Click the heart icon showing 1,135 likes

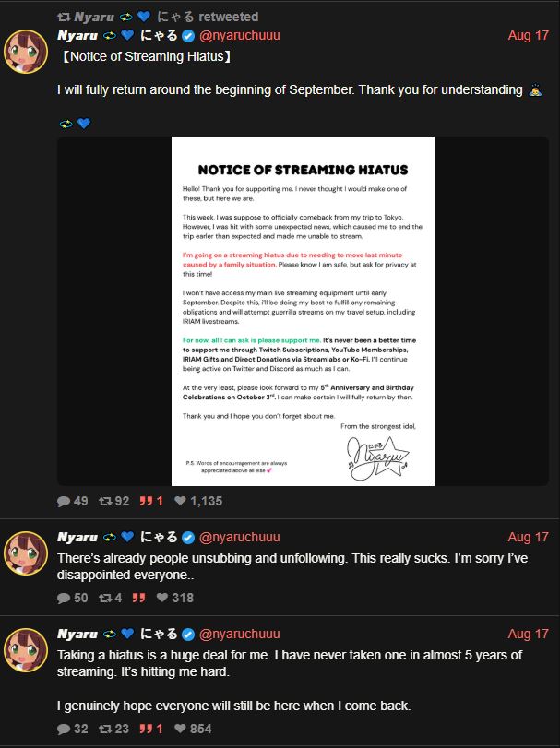(180, 501)
